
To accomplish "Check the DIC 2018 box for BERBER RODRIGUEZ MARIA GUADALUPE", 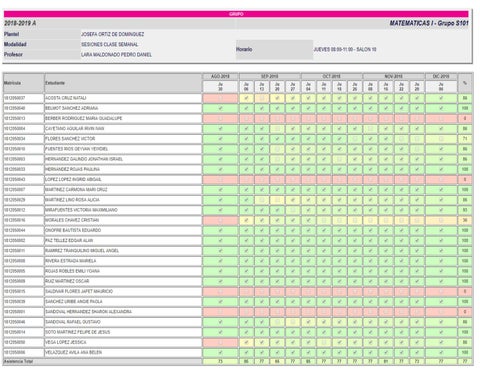I will coord(441,119).
